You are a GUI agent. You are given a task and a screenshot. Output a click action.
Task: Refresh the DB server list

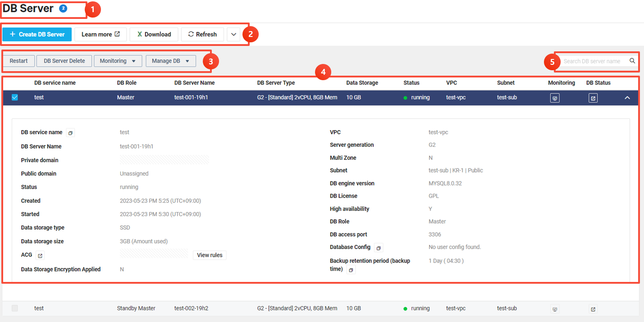click(202, 34)
